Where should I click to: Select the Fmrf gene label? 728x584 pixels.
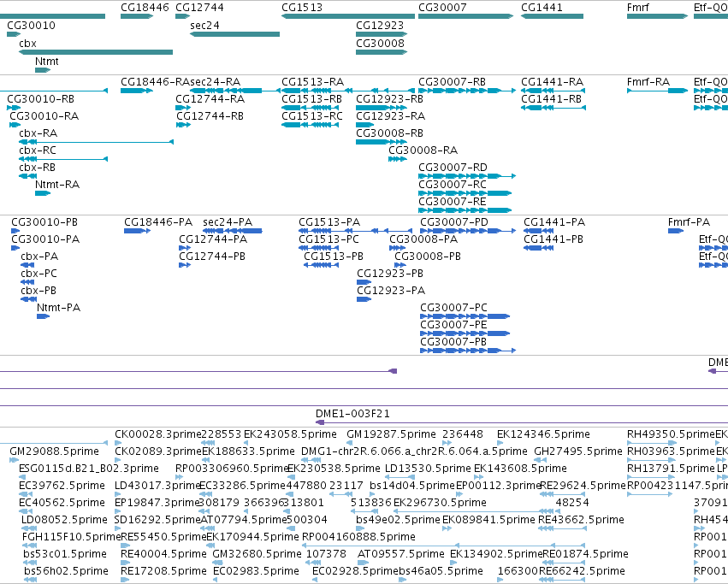[x=638, y=8]
